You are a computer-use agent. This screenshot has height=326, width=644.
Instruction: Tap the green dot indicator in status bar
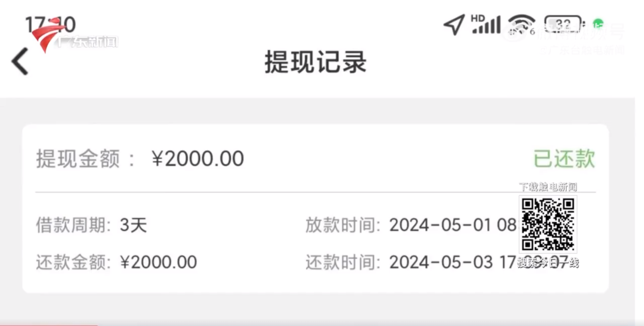[x=598, y=24]
